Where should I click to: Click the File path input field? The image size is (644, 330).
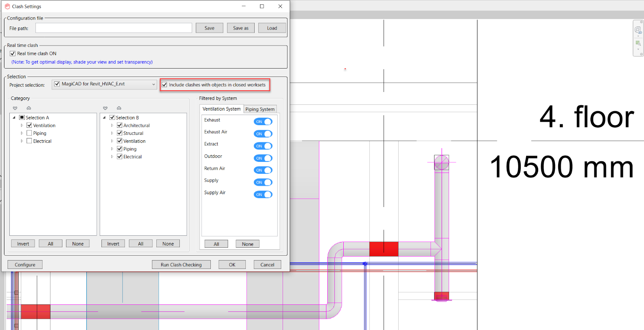114,28
